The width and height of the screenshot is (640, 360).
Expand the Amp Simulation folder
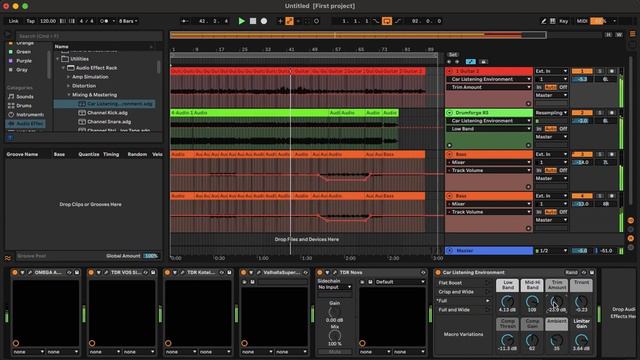coord(68,77)
